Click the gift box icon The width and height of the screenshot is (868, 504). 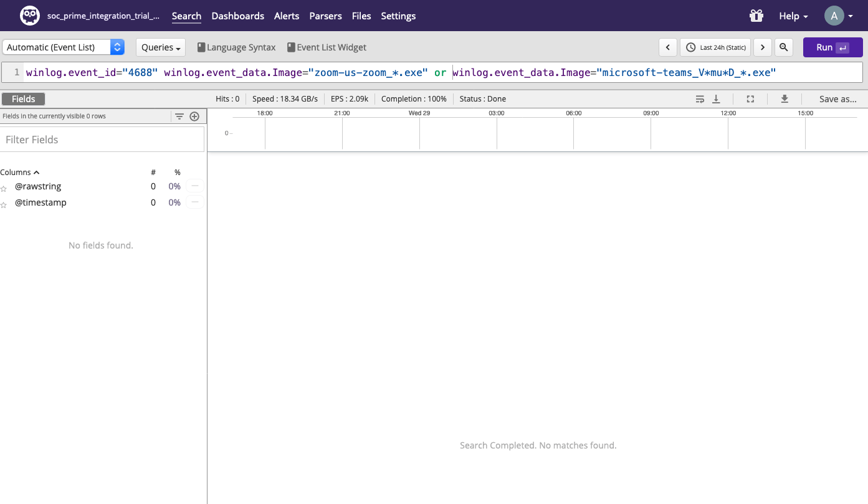click(756, 16)
